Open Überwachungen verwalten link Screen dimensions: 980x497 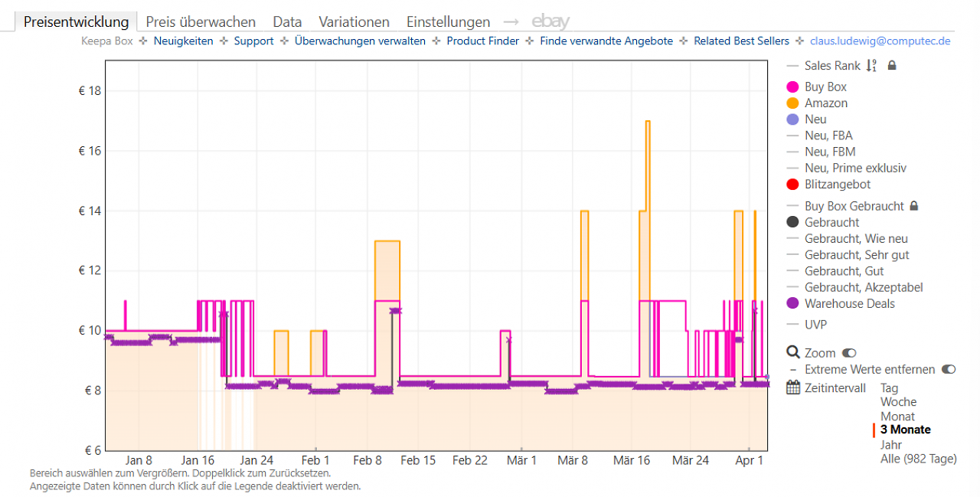click(x=360, y=41)
